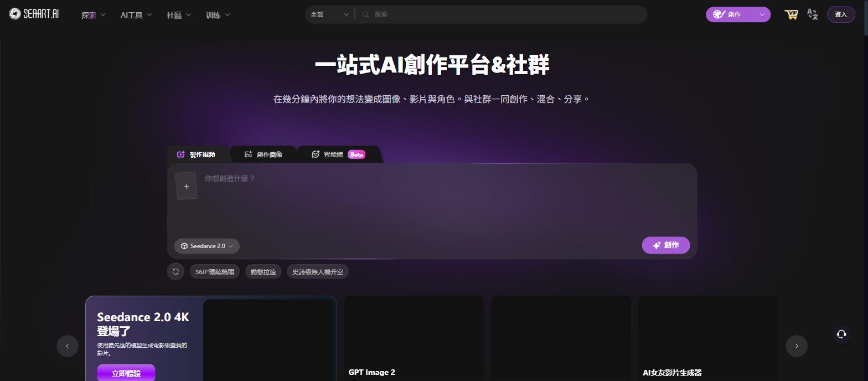868x381 pixels.
Task: Expand the 社區 menu
Action: (x=179, y=15)
